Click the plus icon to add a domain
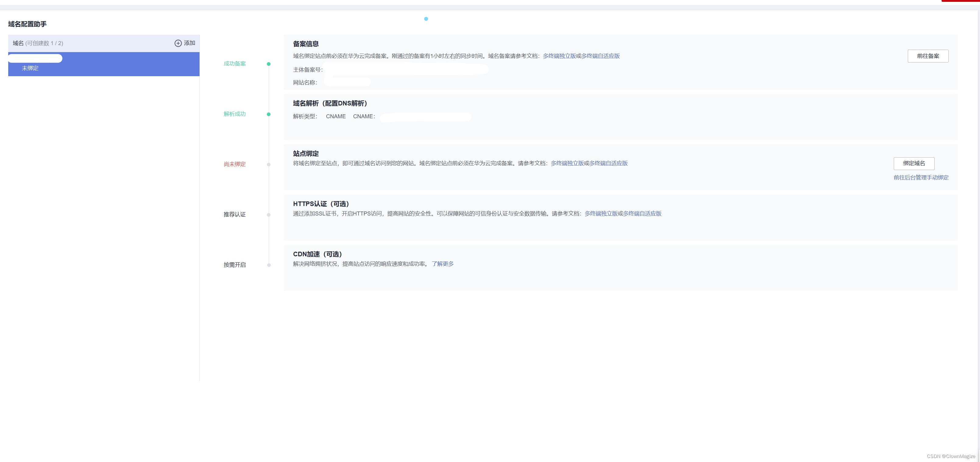This screenshot has height=462, width=980. coord(178,43)
